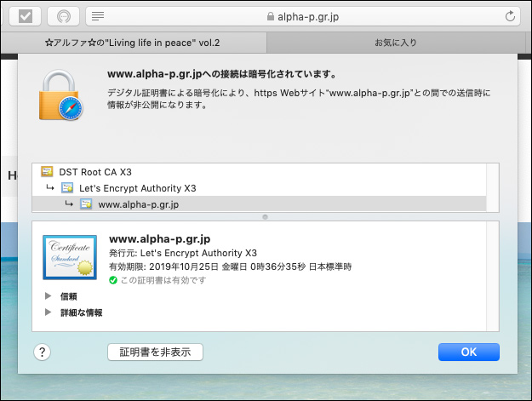Screen dimensions: 532x401
Task: Switch to the Living life in peace tab
Action: tap(133, 43)
